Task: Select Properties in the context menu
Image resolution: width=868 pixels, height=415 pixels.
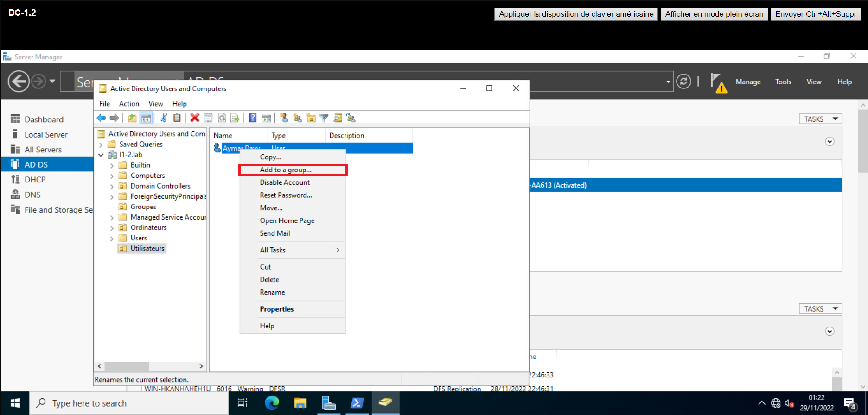Action: pos(293,309)
